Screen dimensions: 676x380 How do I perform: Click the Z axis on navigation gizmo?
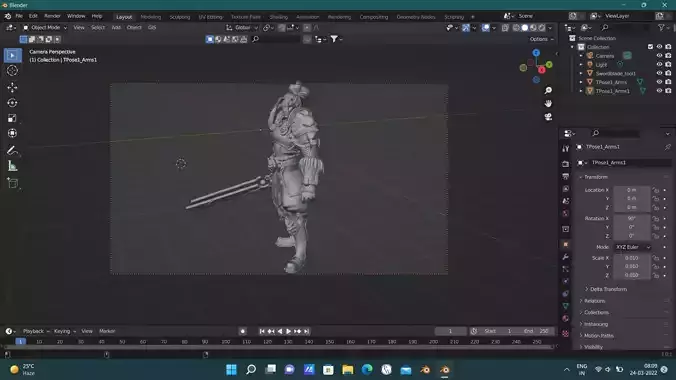[536, 53]
